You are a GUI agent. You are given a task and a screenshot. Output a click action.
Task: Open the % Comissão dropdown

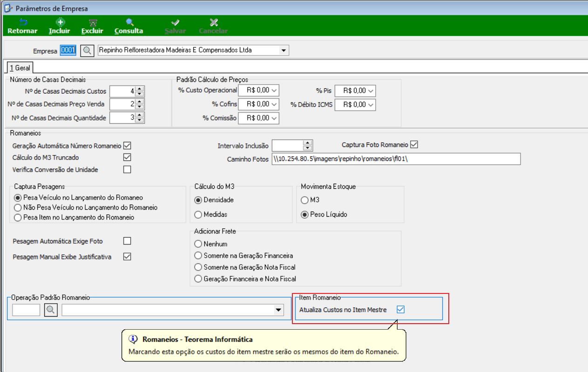point(274,118)
